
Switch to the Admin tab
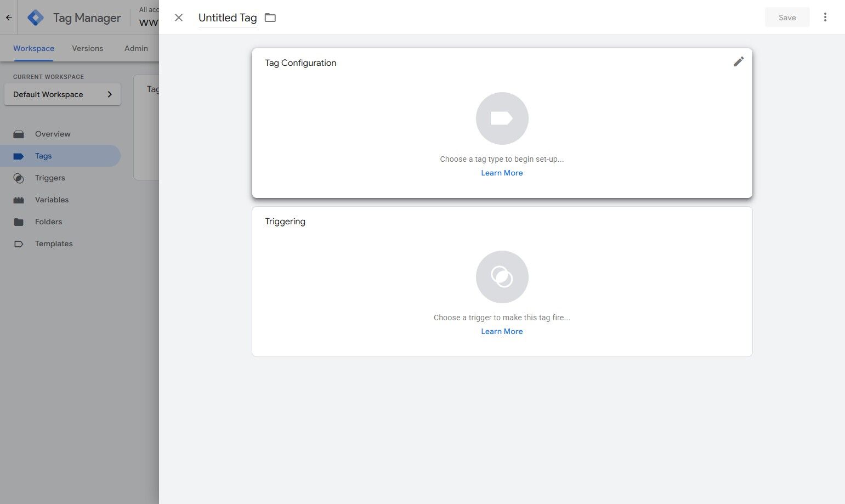coord(135,48)
